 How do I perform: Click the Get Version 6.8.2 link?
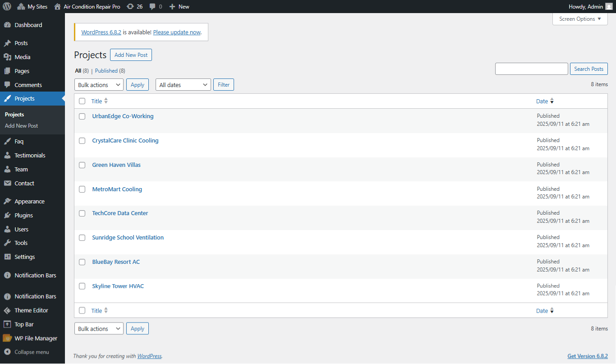pos(588,356)
